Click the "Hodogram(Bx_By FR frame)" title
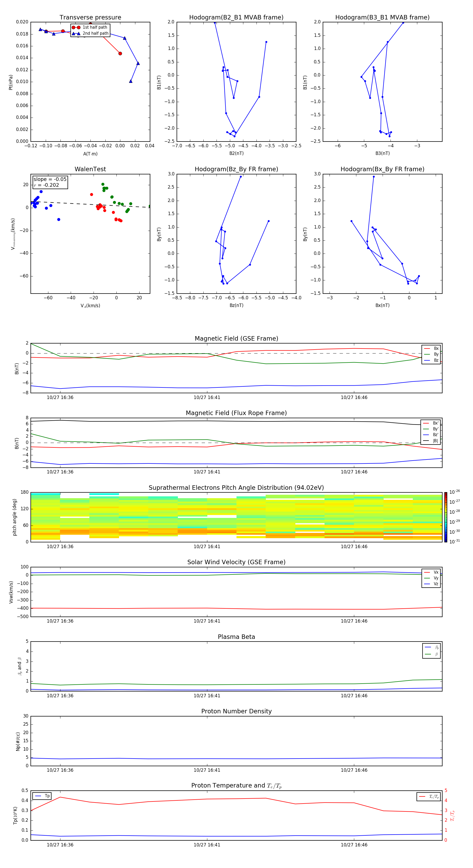Image resolution: width=473 pixels, height=868 pixels. (x=382, y=169)
